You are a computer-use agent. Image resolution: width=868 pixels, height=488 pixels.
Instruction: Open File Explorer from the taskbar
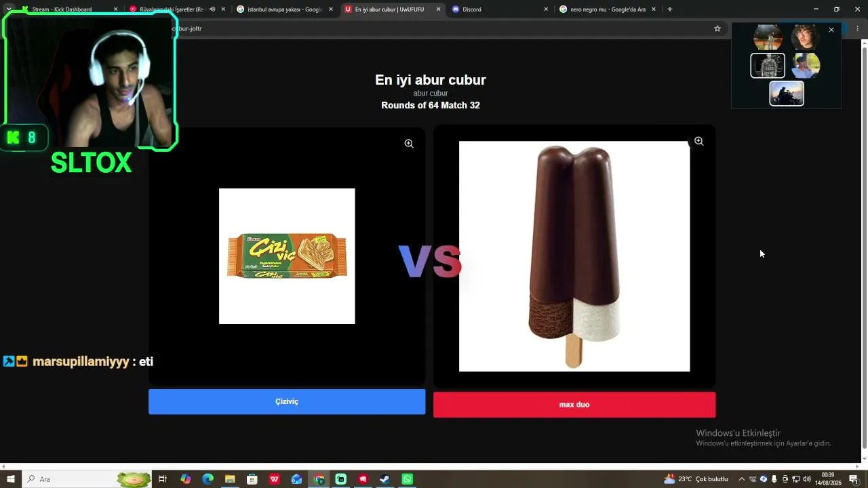pos(230,479)
